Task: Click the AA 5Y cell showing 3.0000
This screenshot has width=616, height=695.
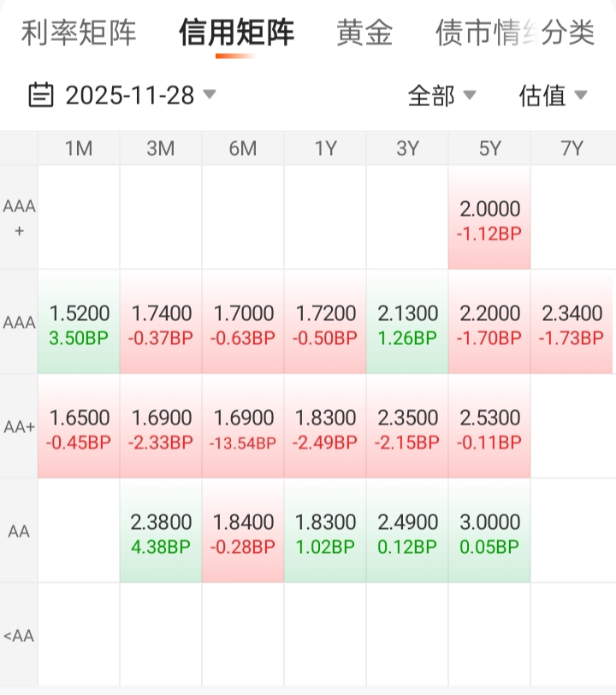Action: (489, 532)
